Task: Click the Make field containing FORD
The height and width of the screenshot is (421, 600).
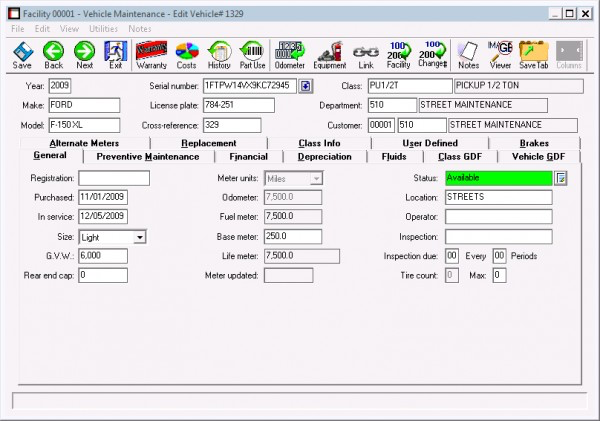Action: (x=84, y=105)
